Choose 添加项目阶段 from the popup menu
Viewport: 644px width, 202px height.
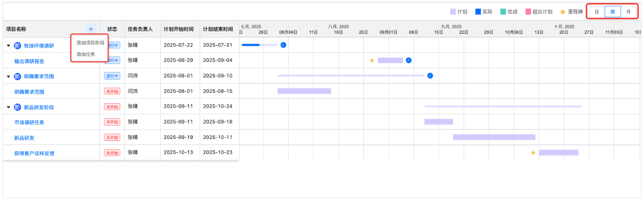(x=90, y=43)
